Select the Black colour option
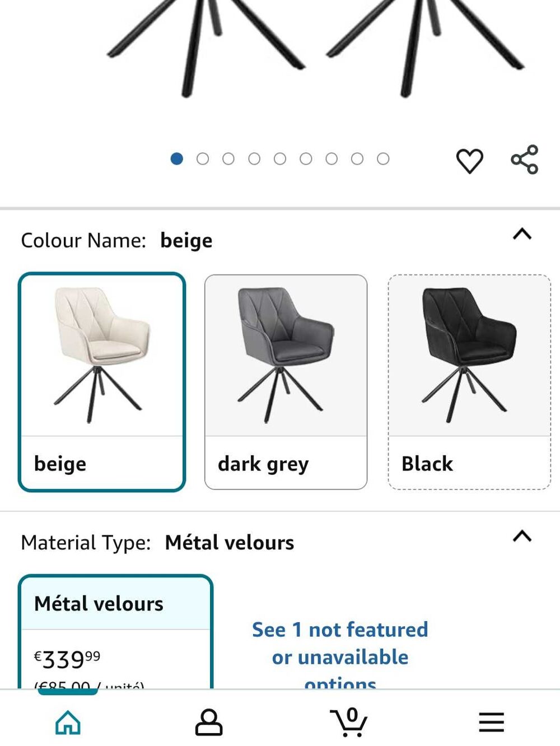This screenshot has width=560, height=746. click(x=469, y=382)
